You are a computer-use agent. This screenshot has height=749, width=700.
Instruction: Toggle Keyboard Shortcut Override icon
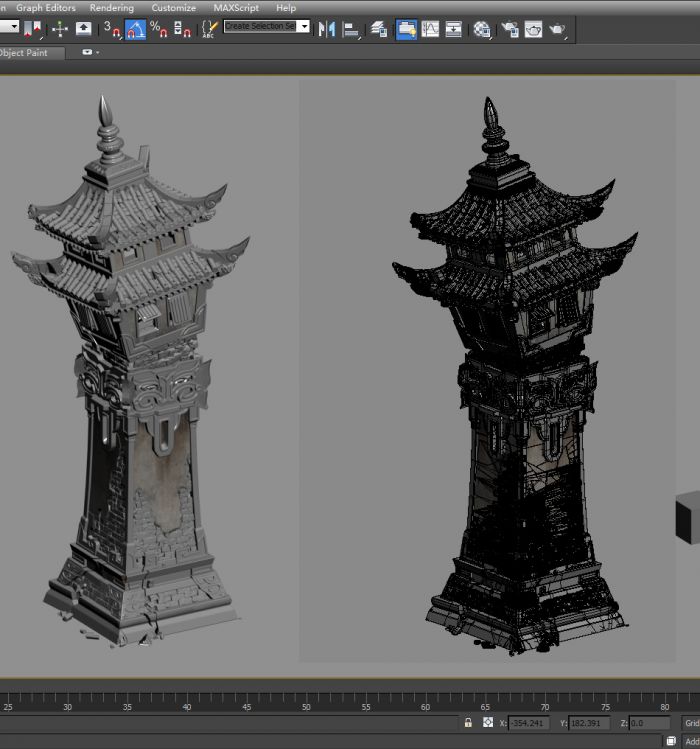tap(84, 29)
